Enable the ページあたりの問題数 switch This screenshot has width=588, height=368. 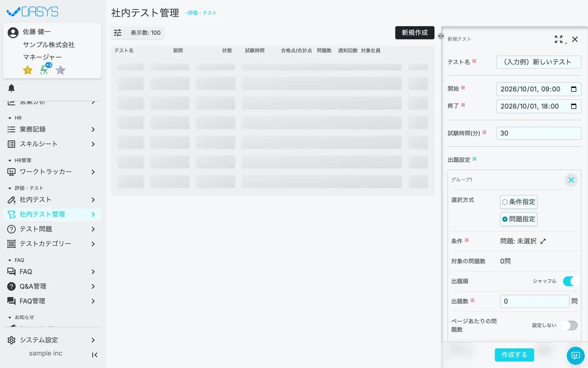(x=569, y=325)
